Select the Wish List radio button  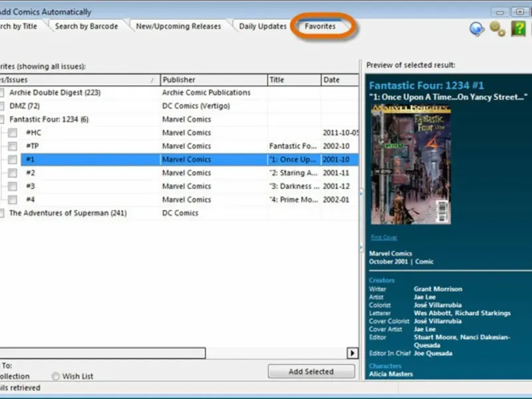(x=55, y=376)
